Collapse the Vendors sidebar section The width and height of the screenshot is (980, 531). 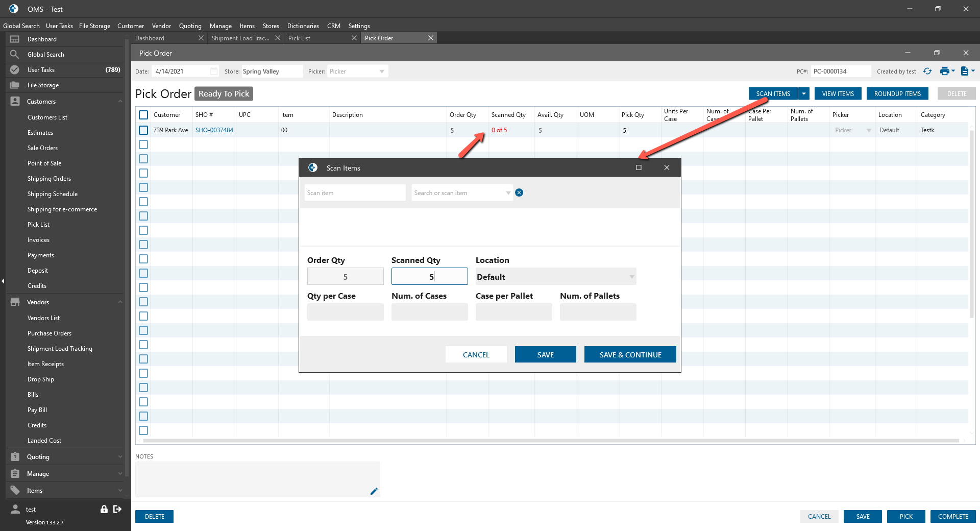pyautogui.click(x=120, y=302)
